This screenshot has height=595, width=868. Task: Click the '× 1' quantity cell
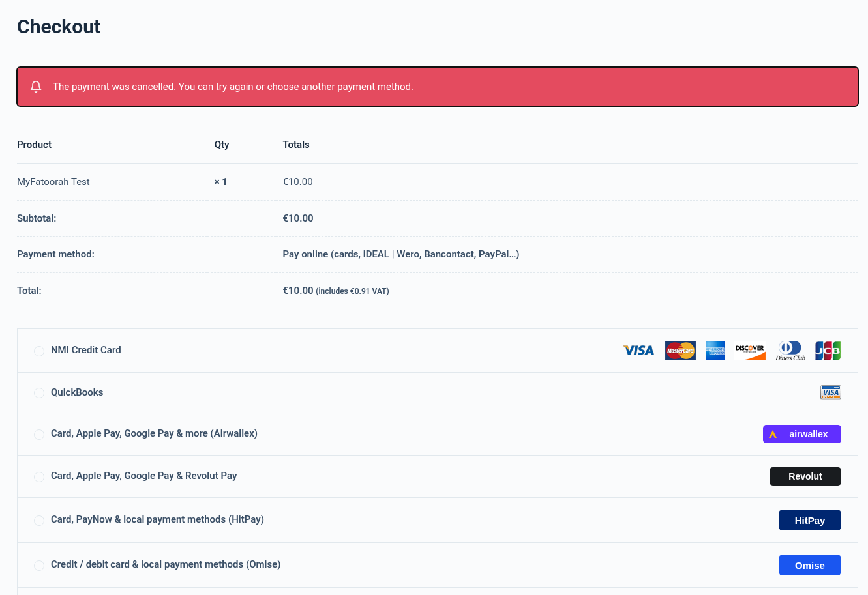(x=221, y=182)
